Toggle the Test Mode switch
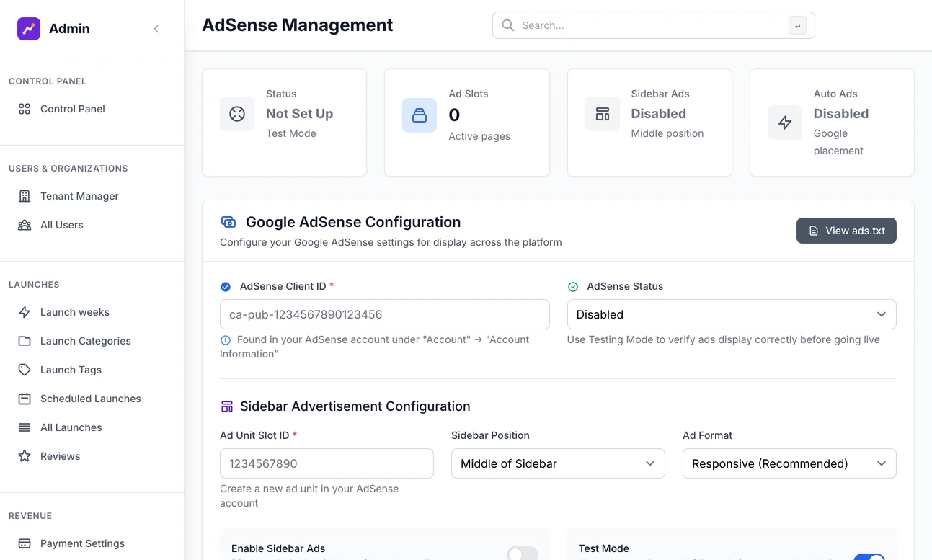The image size is (932, 560). pyautogui.click(x=869, y=556)
